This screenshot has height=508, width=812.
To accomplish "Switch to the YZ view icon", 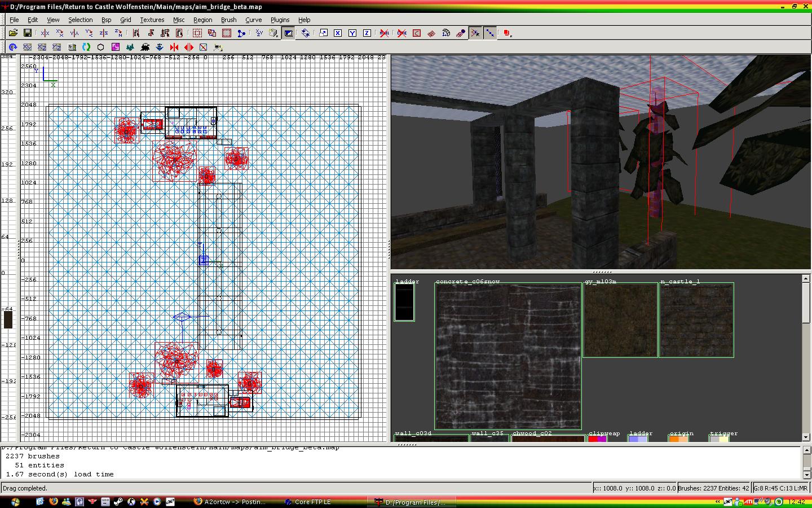I will tap(57, 47).
